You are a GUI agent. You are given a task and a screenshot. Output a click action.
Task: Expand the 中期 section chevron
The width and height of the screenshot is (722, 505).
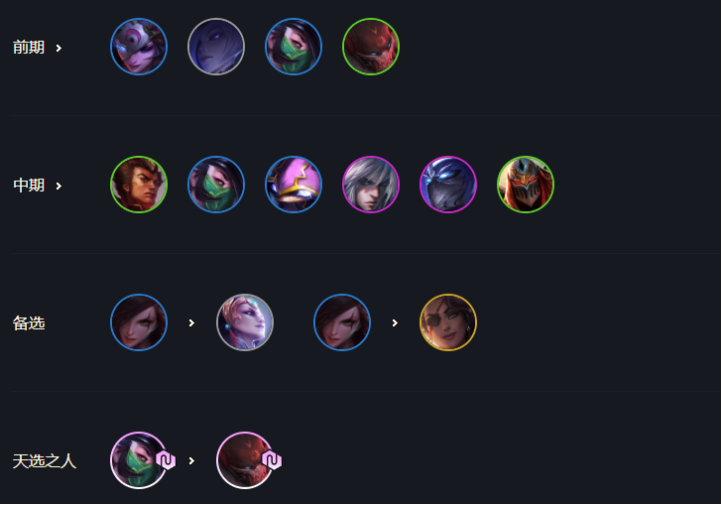(x=58, y=186)
